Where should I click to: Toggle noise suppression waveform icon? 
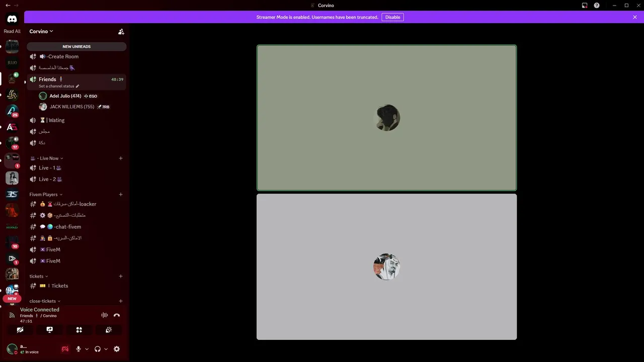click(x=105, y=315)
